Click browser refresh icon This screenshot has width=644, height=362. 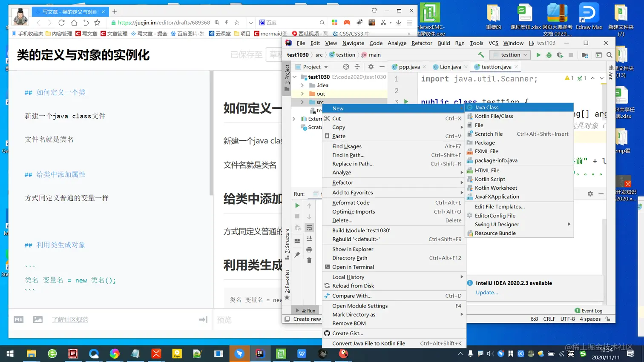62,23
